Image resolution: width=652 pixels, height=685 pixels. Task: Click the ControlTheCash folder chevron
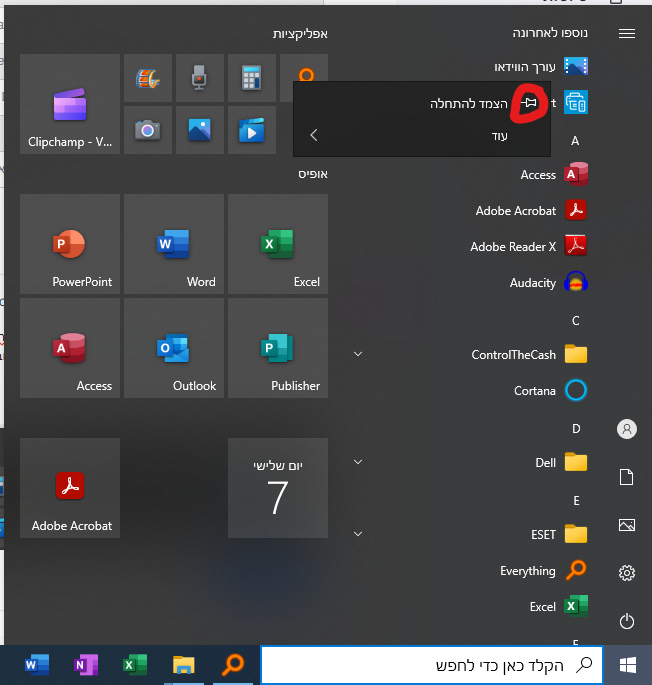(x=358, y=354)
